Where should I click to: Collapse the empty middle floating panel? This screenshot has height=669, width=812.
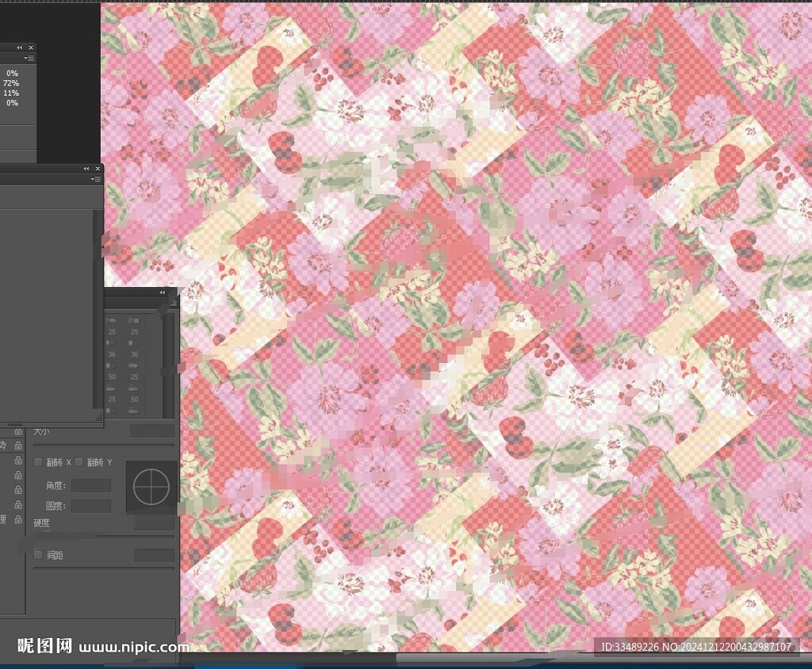tap(86, 169)
